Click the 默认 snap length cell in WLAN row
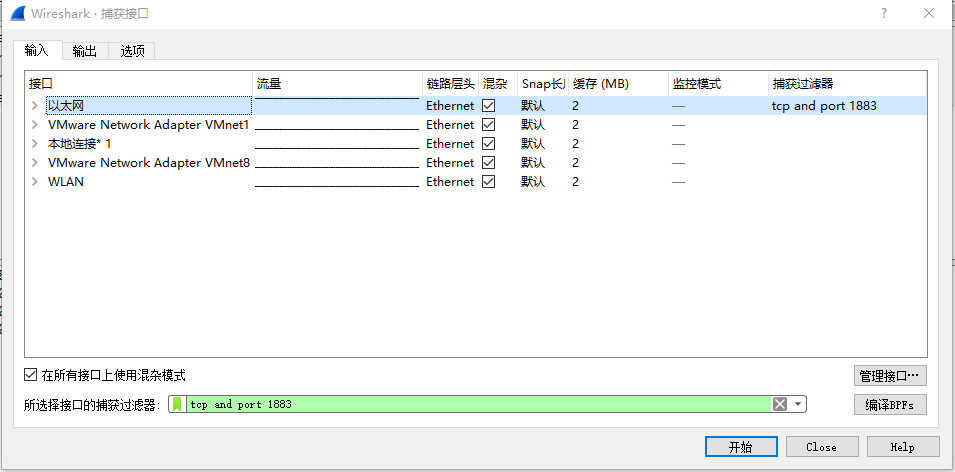The image size is (955, 472). (533, 181)
